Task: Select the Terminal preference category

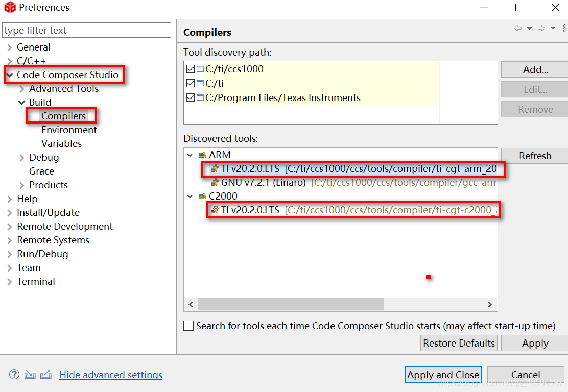Action: point(36,282)
